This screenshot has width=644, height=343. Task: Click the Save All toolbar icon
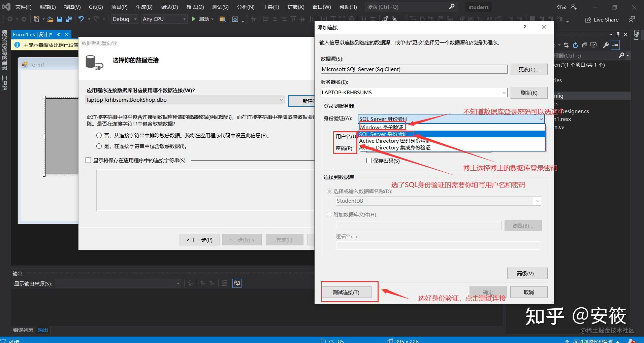68,19
